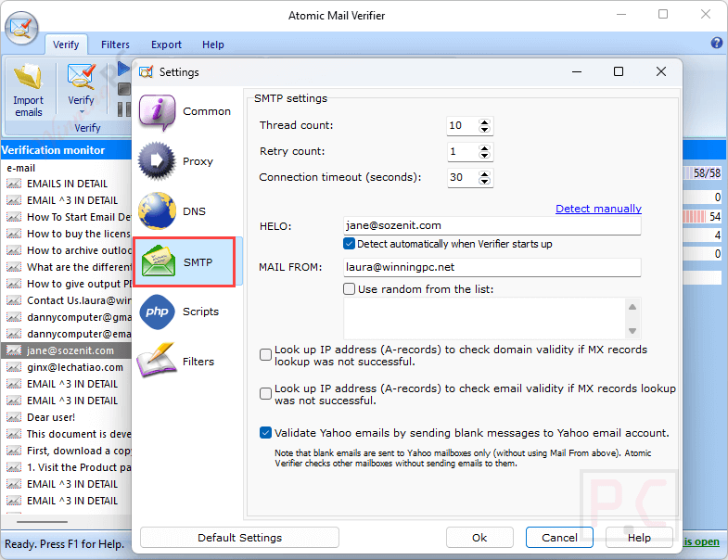Viewport: 728px width, 560px height.
Task: Click the Settings dialog title icon
Action: click(x=146, y=72)
